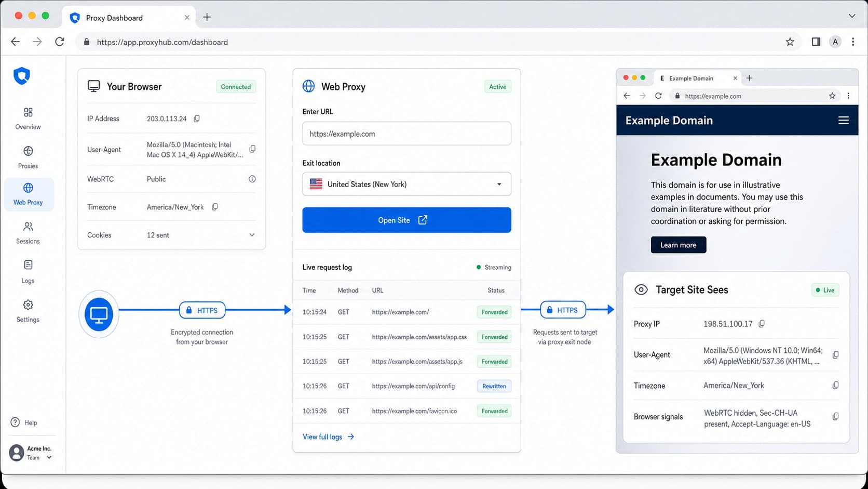Bookmark this page with the star icon
Screen dimensions: 868x489
790,42
